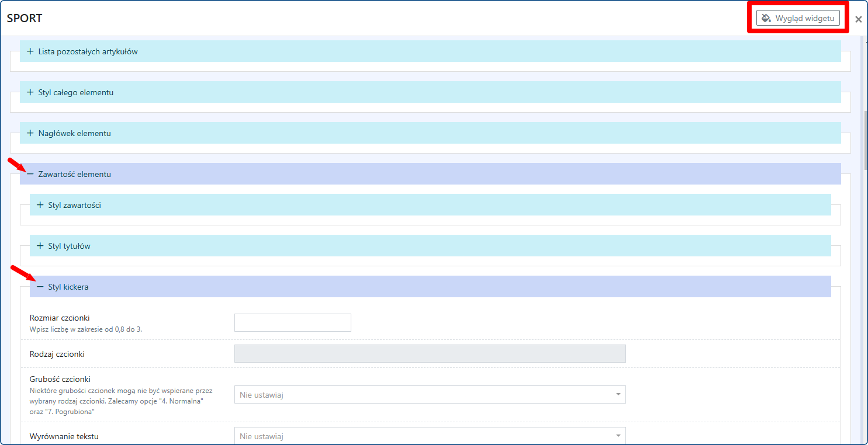
Task: Click plus icon beside Styl zawartości
Action: [40, 205]
